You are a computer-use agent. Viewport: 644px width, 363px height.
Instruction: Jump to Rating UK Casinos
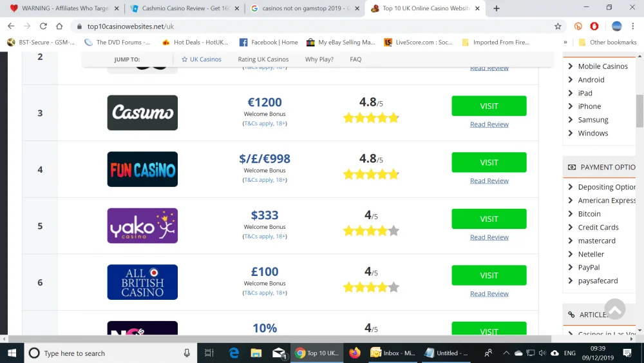point(263,59)
